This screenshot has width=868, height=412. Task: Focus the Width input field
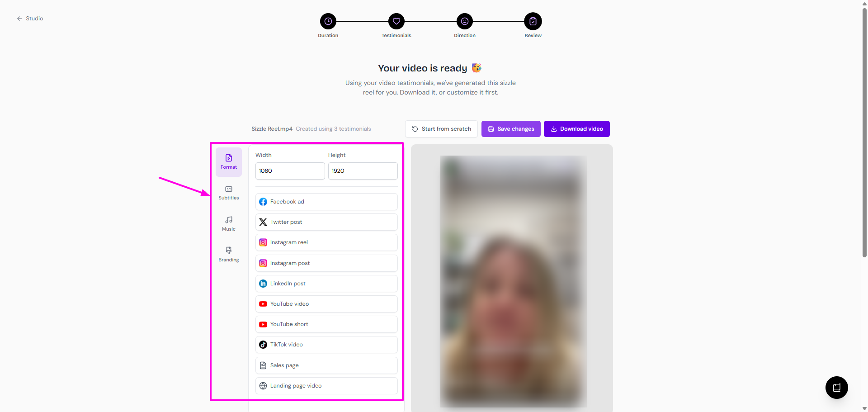click(x=290, y=171)
